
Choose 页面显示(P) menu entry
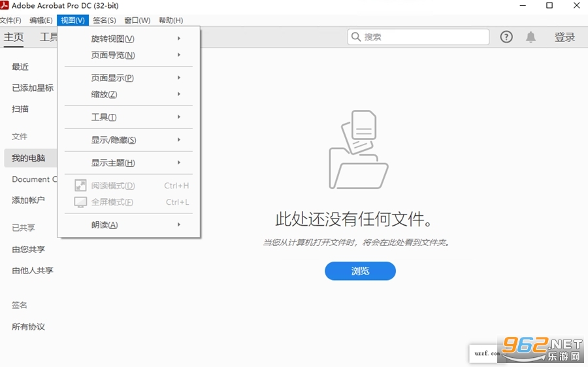[x=129, y=78]
